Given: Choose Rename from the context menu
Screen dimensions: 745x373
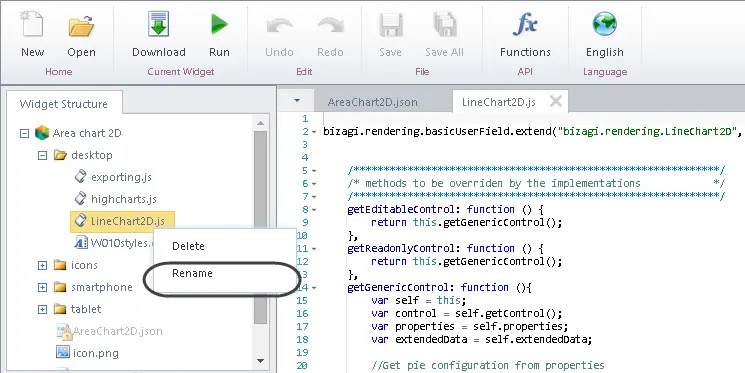Looking at the screenshot, I should [192, 273].
